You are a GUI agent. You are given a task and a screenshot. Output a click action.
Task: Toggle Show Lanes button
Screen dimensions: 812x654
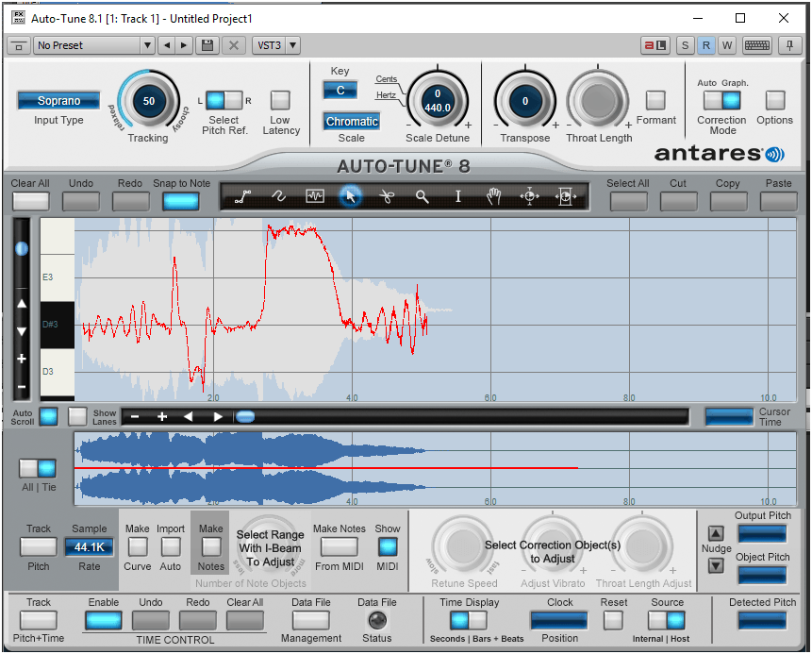click(77, 416)
